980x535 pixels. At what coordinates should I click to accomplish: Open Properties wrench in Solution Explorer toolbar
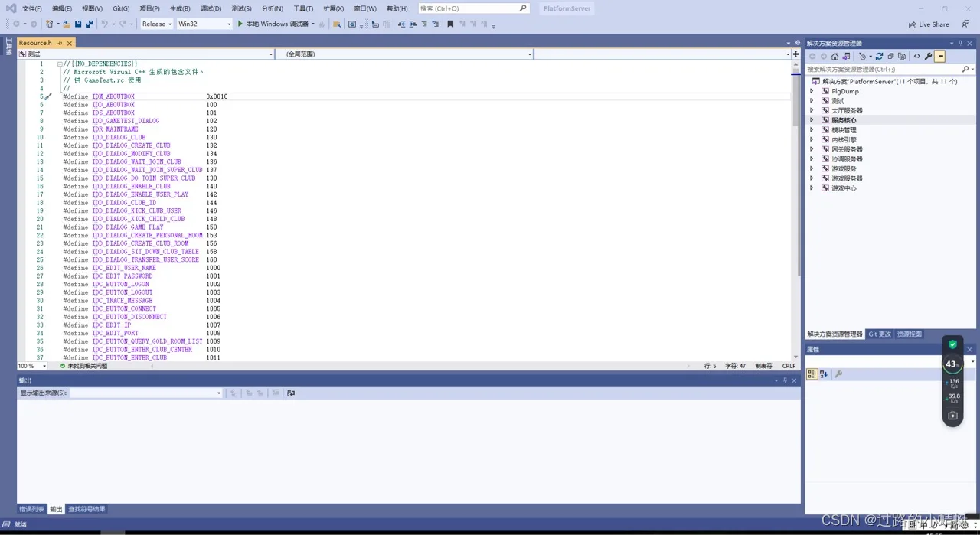(928, 56)
